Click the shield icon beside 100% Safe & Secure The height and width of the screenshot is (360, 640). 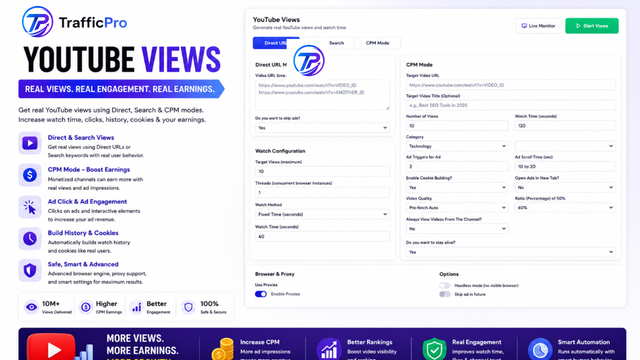[x=188, y=307]
